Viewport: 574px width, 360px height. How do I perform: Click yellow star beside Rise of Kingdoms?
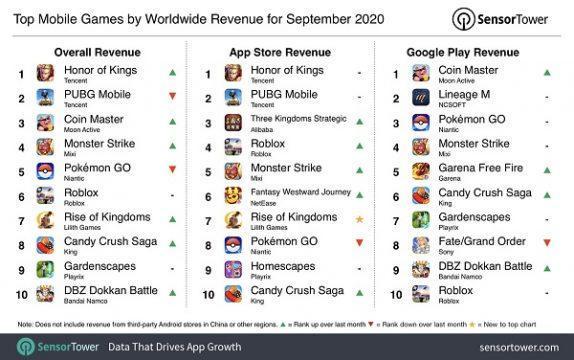pyautogui.click(x=359, y=219)
